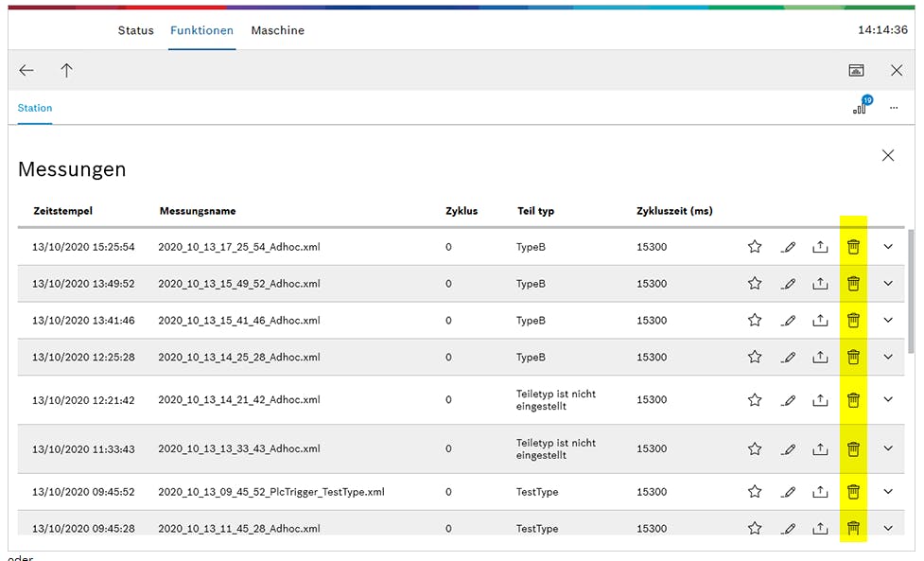924x561 pixels.
Task: Delete the 09:45:28 measurement
Action: point(853,528)
